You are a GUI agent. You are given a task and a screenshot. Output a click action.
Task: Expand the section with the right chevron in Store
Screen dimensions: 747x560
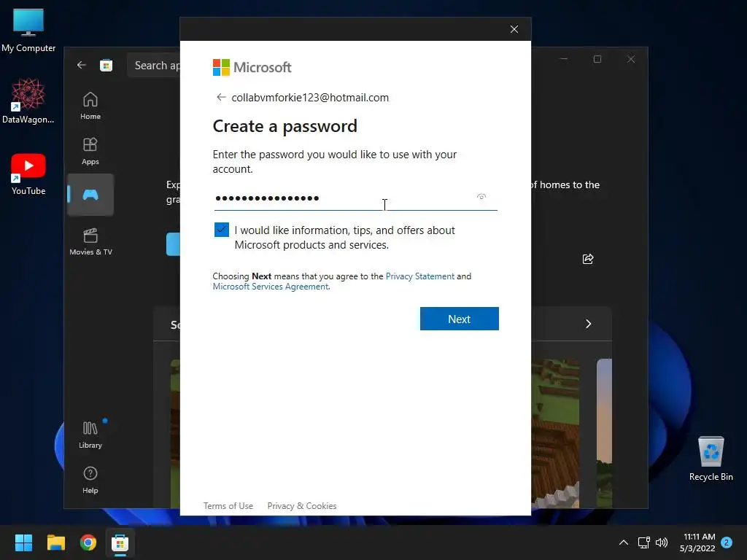(x=589, y=324)
